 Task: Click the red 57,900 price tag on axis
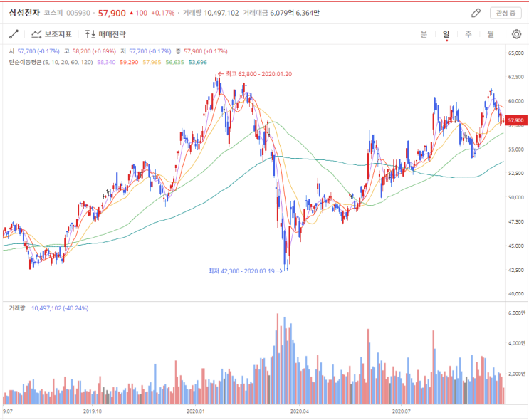(516, 120)
